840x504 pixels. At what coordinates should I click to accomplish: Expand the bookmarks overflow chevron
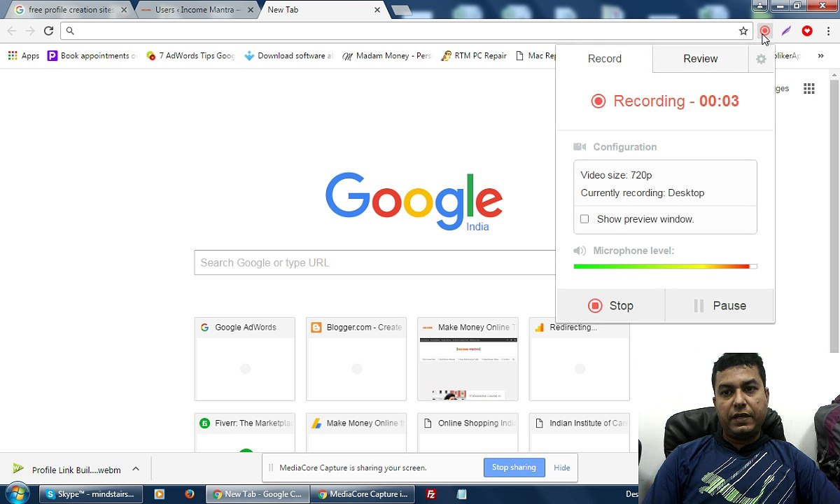click(821, 56)
